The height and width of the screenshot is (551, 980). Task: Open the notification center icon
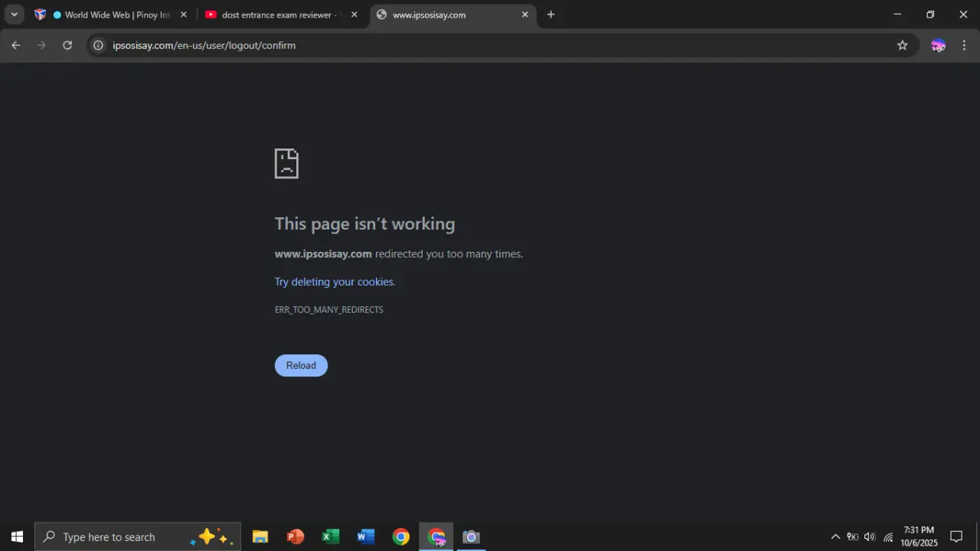pos(956,536)
